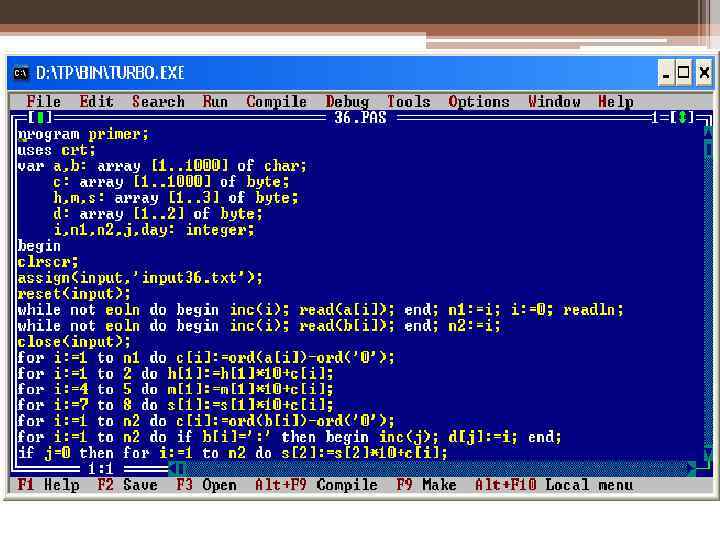Click F2 Save in the status bar
This screenshot has width=720, height=540.
point(127,485)
